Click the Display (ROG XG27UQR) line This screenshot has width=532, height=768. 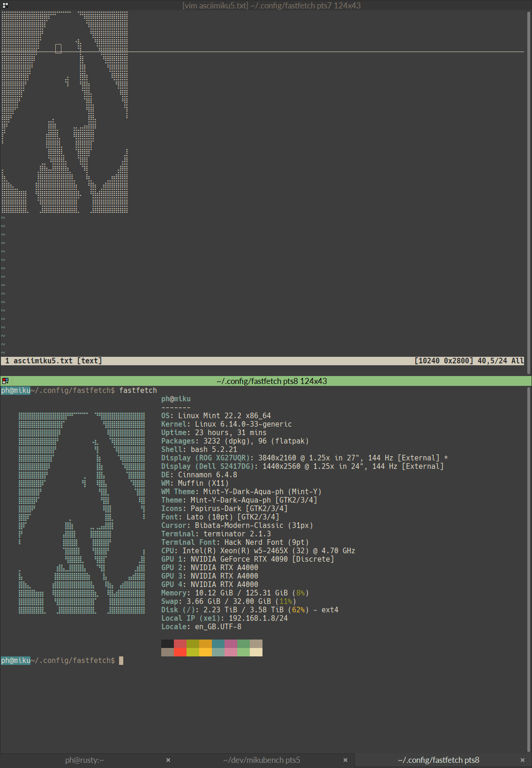click(305, 458)
